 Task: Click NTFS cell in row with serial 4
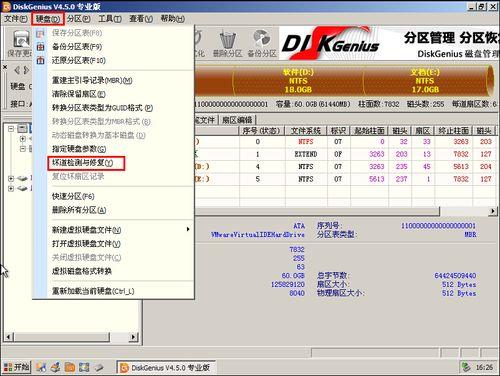point(306,167)
